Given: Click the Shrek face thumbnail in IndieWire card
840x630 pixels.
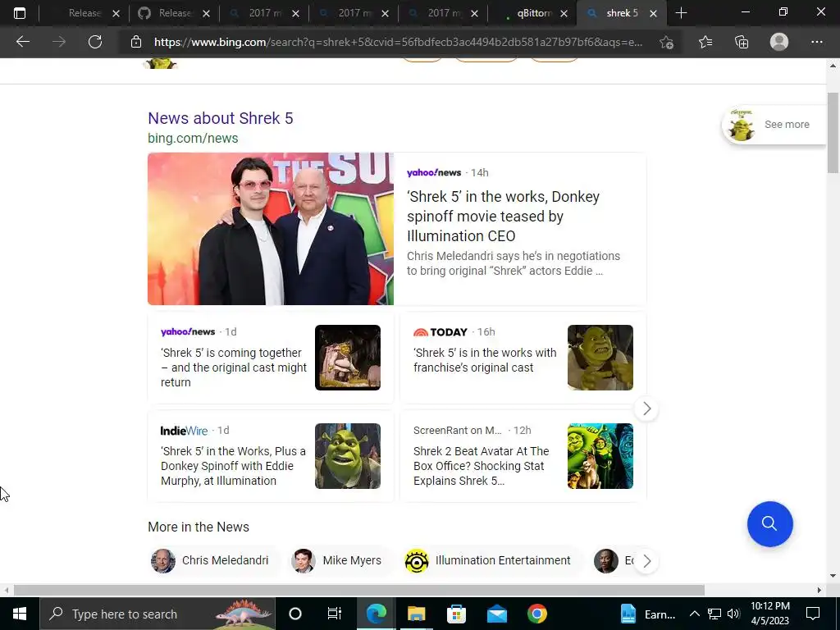Looking at the screenshot, I should point(348,456).
